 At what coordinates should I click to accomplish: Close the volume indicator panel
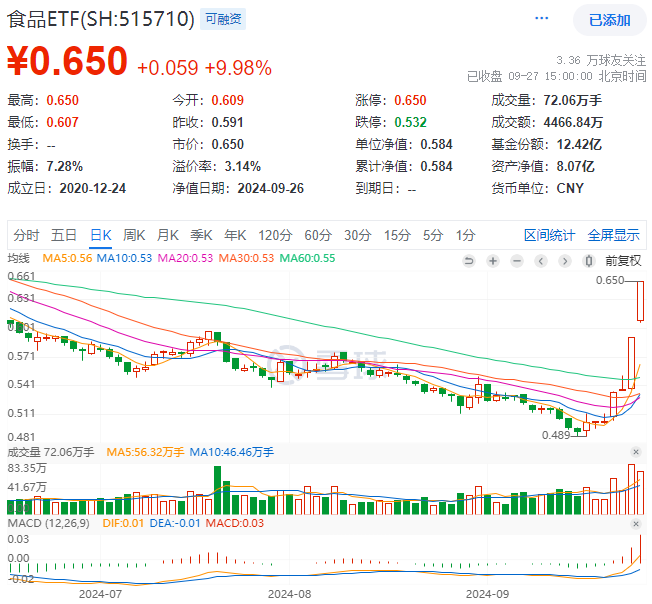[x=634, y=452]
